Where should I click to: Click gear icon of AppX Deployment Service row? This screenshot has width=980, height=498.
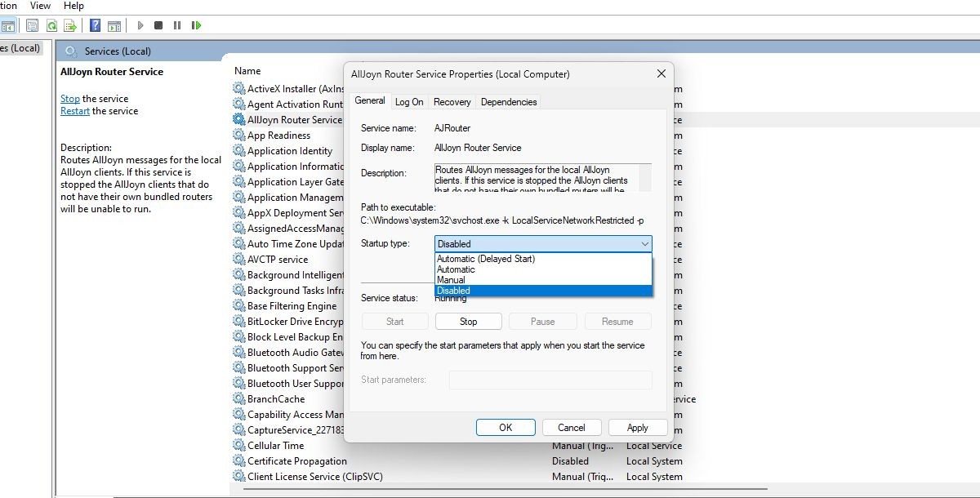pyautogui.click(x=238, y=212)
